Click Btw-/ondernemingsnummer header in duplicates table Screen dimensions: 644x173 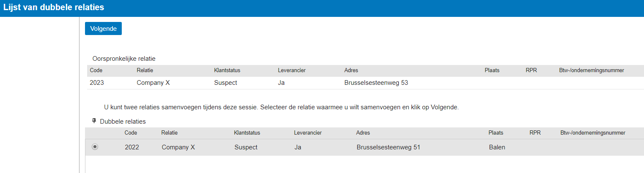click(x=592, y=133)
